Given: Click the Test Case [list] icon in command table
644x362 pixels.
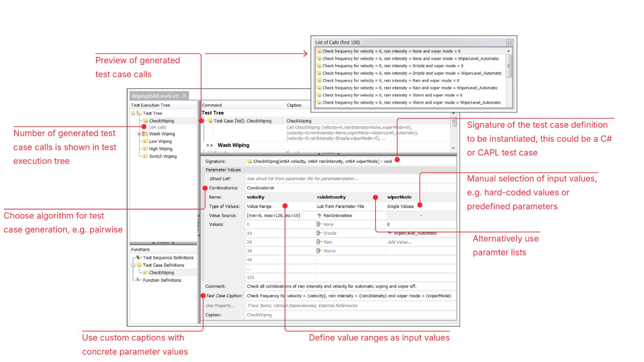Looking at the screenshot, I should [210, 121].
